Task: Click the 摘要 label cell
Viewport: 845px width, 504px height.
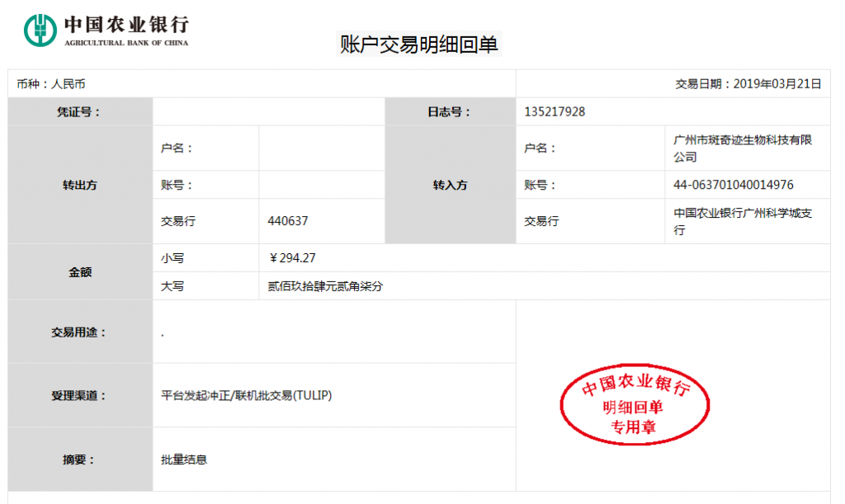Action: 80,459
